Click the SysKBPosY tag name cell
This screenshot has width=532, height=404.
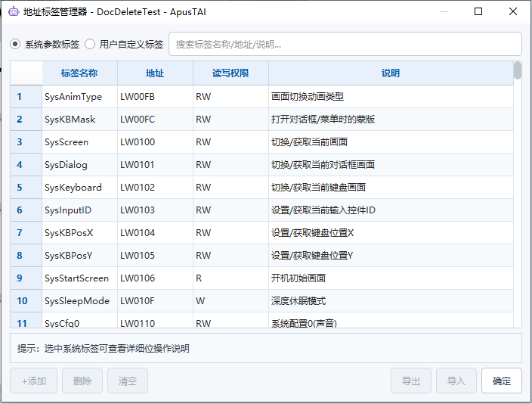click(x=80, y=256)
